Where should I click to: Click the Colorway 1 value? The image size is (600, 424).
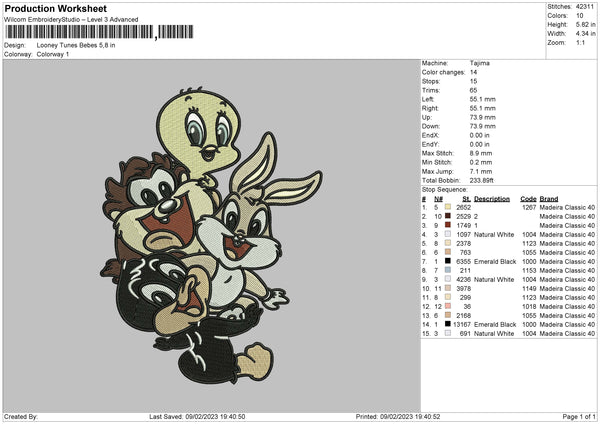[53, 54]
